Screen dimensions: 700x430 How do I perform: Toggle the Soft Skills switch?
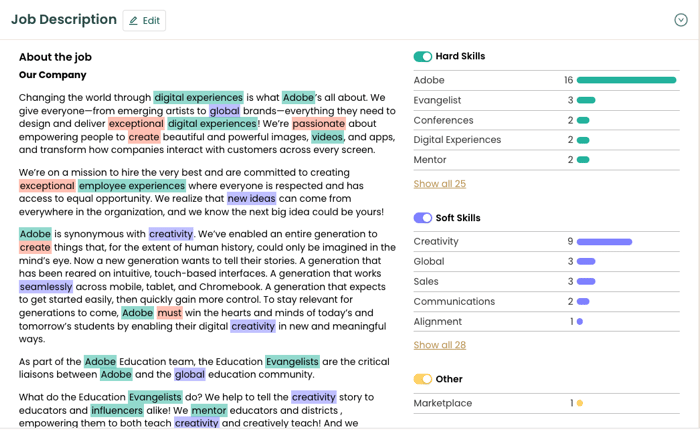(x=422, y=218)
